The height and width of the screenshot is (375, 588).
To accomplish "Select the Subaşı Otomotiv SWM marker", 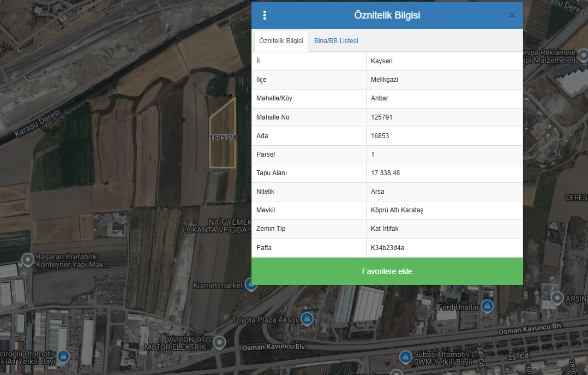I will [x=405, y=358].
